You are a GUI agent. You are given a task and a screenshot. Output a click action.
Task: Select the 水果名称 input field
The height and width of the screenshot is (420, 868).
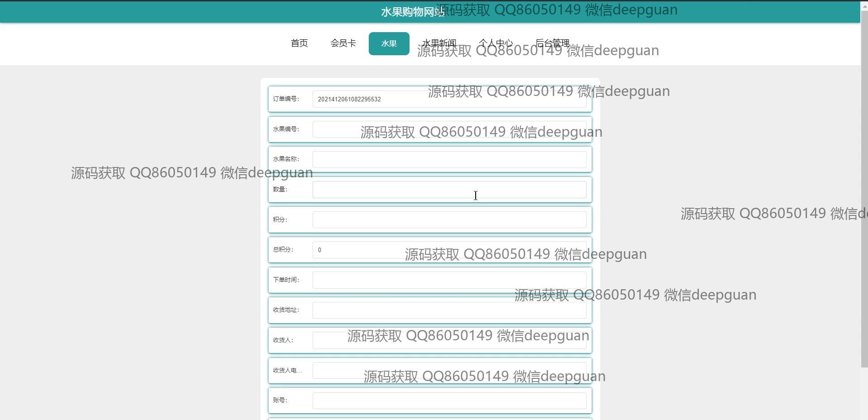pos(448,159)
